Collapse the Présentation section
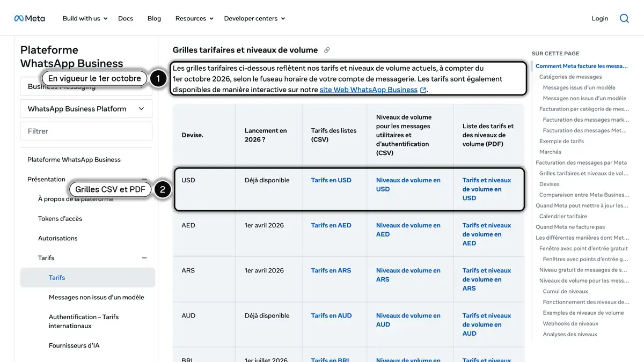The image size is (644, 362). tap(144, 179)
